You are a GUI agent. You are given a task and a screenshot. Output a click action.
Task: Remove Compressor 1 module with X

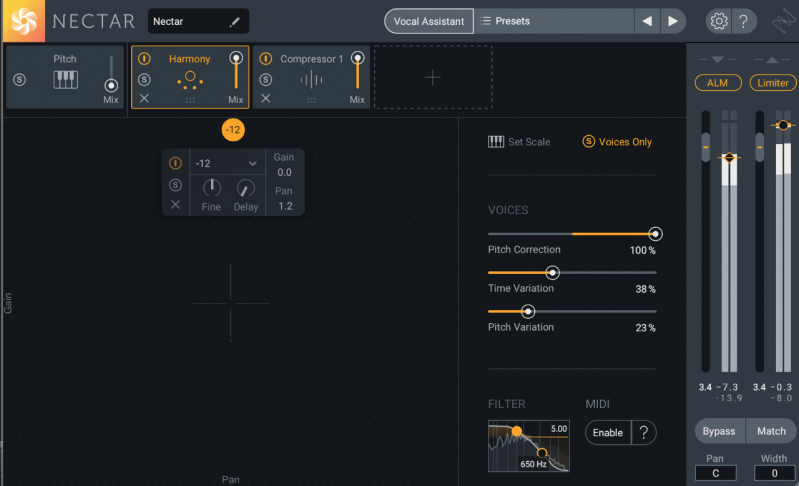pyautogui.click(x=265, y=98)
